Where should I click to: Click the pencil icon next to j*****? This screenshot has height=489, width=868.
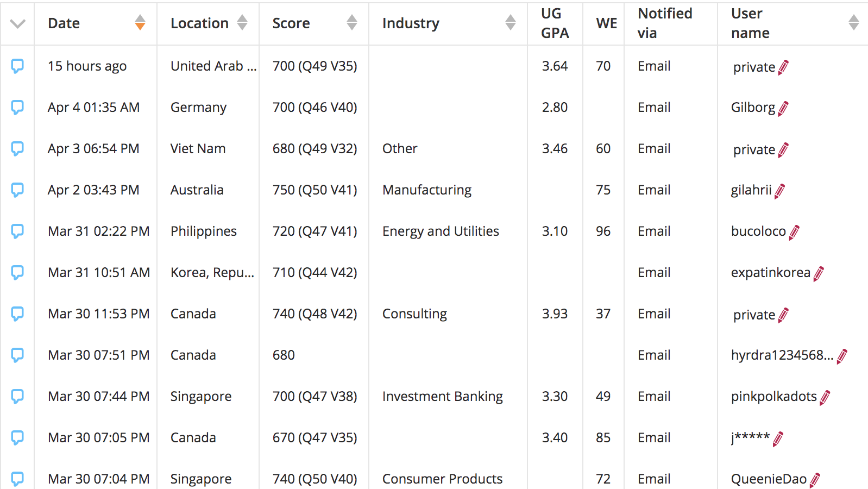[778, 439]
